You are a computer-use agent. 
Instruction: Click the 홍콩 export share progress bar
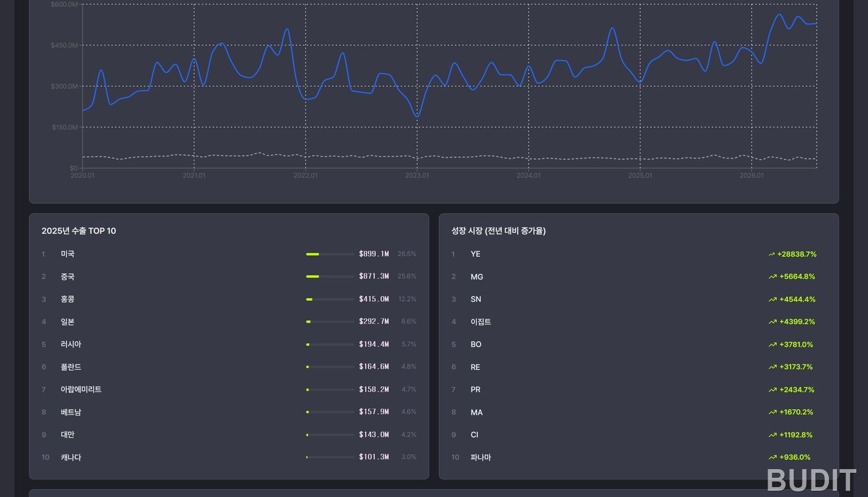pyautogui.click(x=330, y=299)
